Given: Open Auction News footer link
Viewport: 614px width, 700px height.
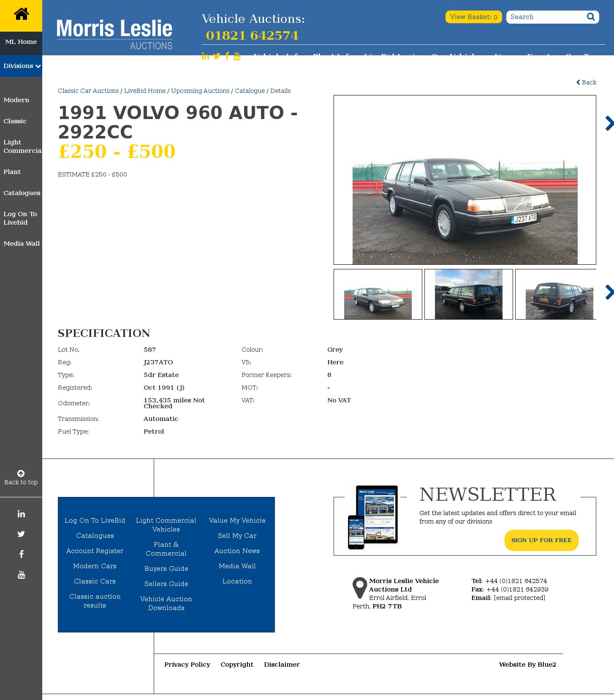Looking at the screenshot, I should (237, 551).
